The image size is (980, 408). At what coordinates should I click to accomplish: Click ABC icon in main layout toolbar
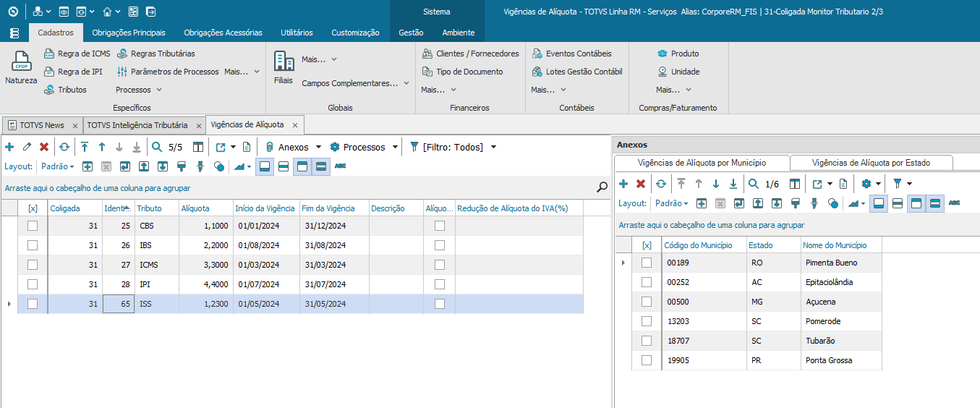click(x=340, y=166)
